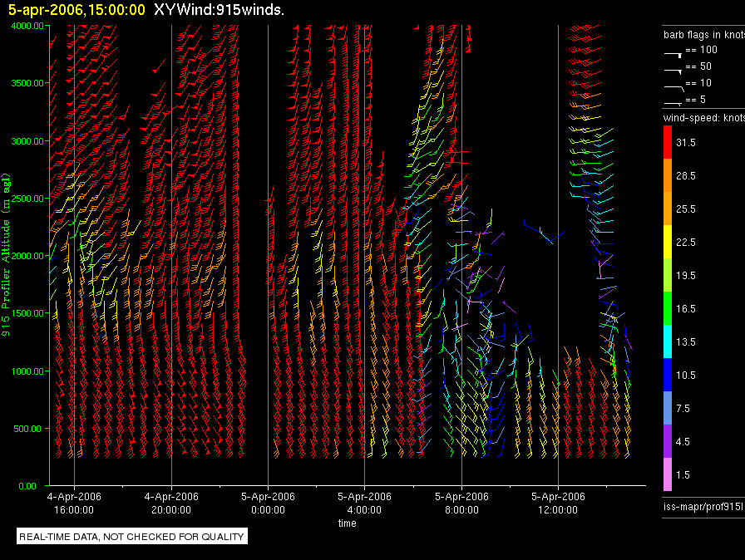Click the real-time data quality notice

coord(131,537)
